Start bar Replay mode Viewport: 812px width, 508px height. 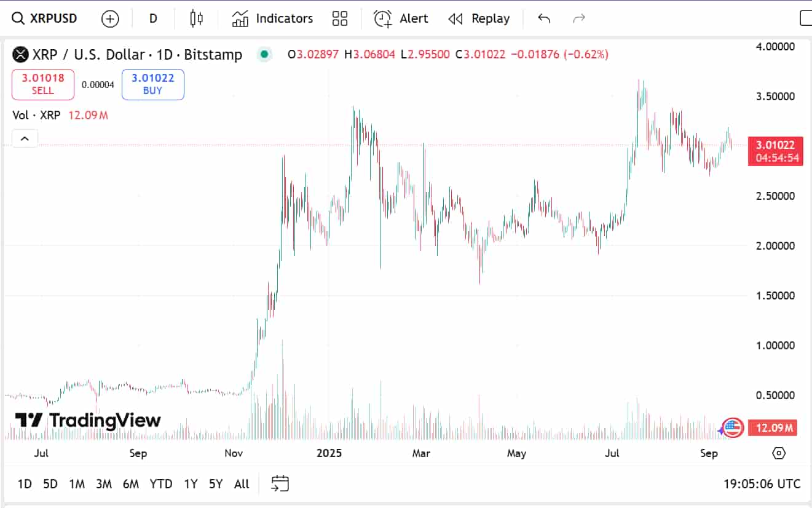pos(479,18)
